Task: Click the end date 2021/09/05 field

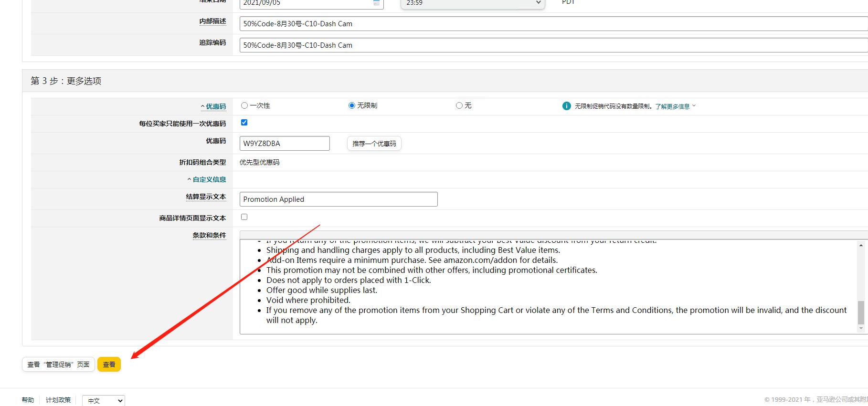Action: (311, 3)
